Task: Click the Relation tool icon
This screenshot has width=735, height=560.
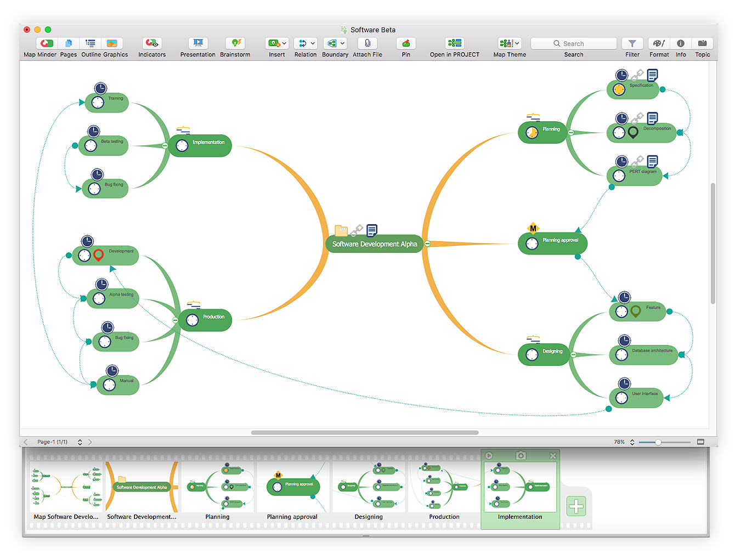Action: pyautogui.click(x=302, y=43)
